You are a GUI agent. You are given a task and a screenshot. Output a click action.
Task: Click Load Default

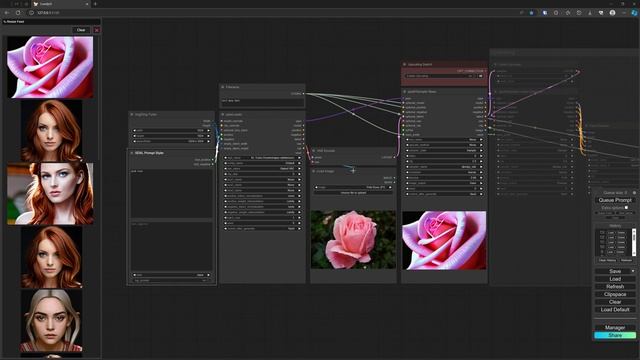click(615, 309)
